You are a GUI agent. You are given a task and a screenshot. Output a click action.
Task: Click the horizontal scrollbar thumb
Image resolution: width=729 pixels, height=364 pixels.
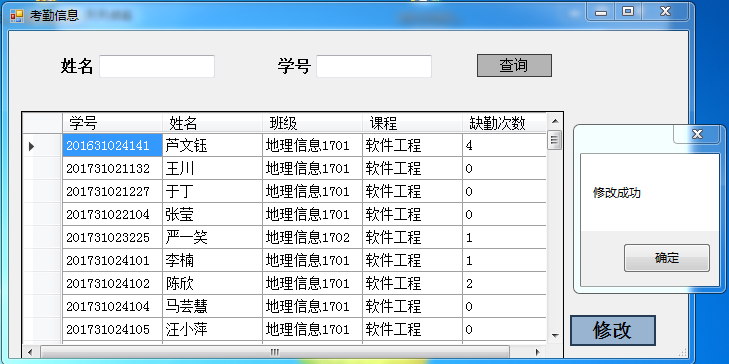pos(275,351)
